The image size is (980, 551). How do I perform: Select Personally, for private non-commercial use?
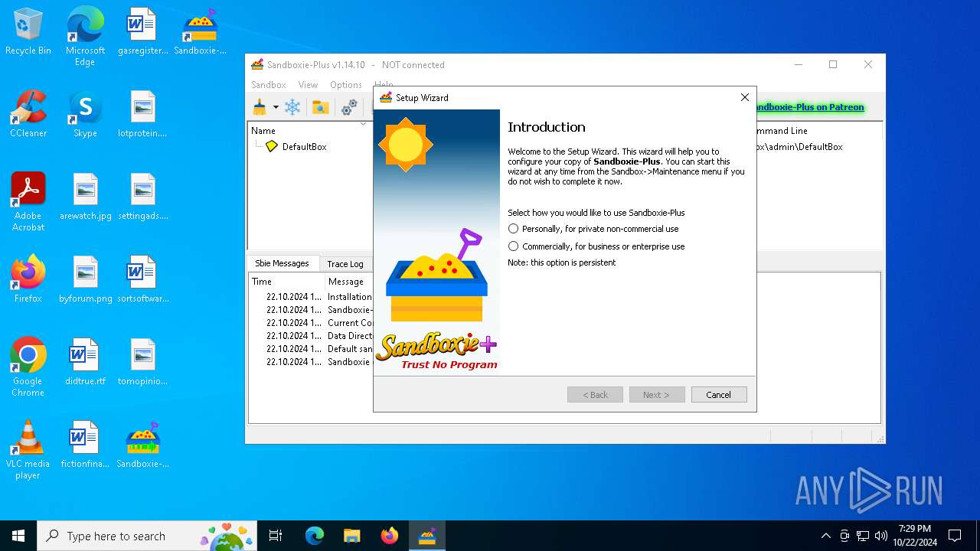point(593,229)
